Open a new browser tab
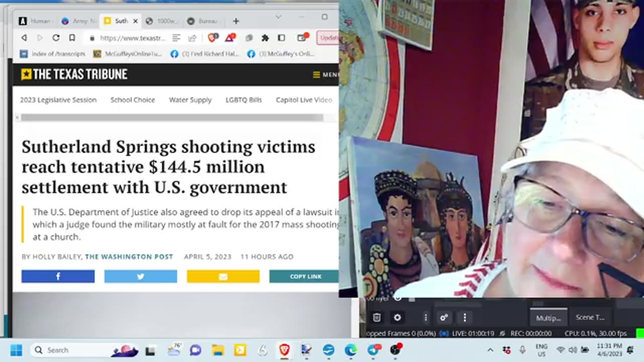Viewport: 644px width, 362px height. [236, 21]
